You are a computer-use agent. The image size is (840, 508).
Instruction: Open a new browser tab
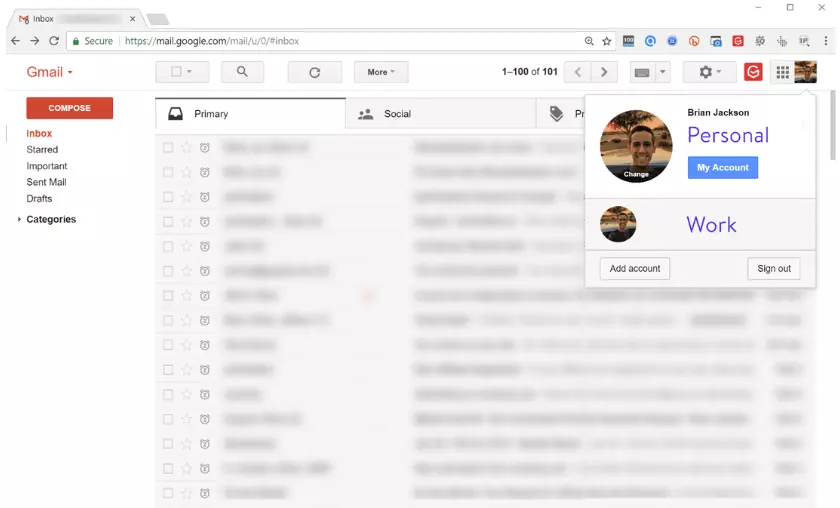(x=158, y=19)
